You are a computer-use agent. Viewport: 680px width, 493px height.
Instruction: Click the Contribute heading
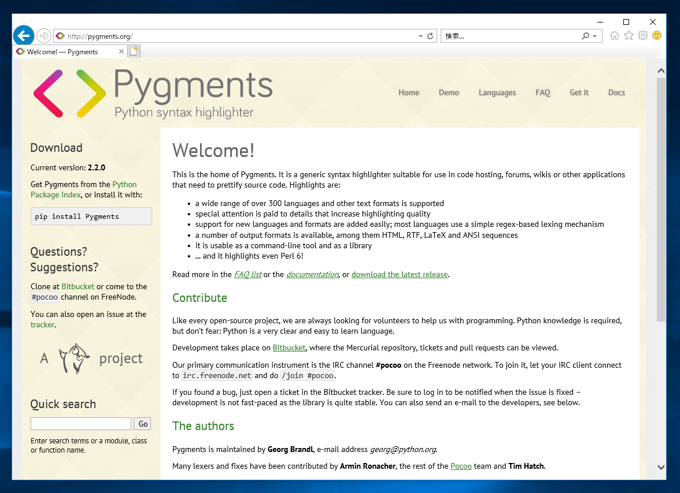coord(199,298)
